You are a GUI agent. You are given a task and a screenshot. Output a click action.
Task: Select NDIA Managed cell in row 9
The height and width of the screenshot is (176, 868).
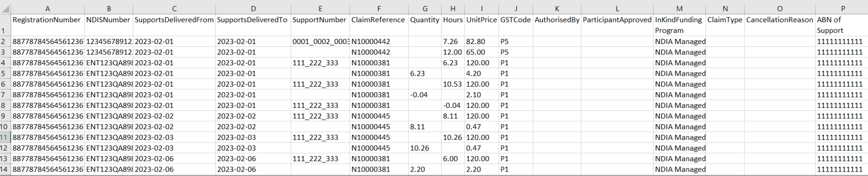680,116
